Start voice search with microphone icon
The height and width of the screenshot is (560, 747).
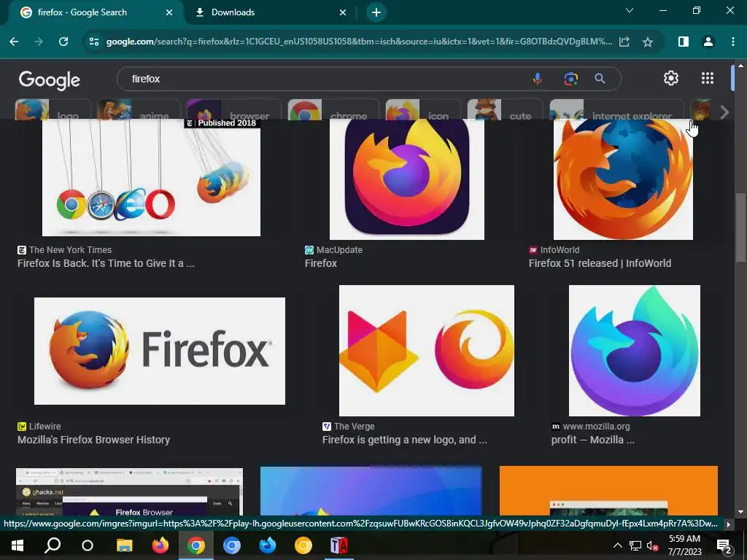click(537, 79)
